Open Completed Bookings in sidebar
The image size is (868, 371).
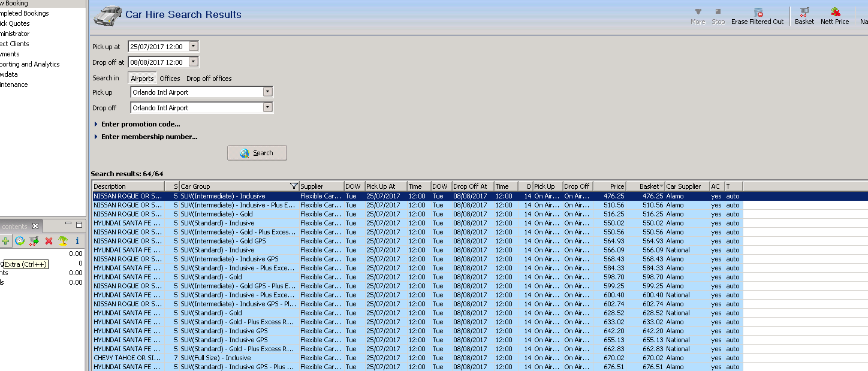(24, 13)
